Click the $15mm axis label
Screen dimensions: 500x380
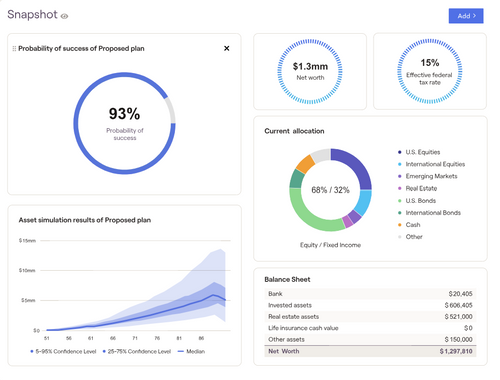27,240
